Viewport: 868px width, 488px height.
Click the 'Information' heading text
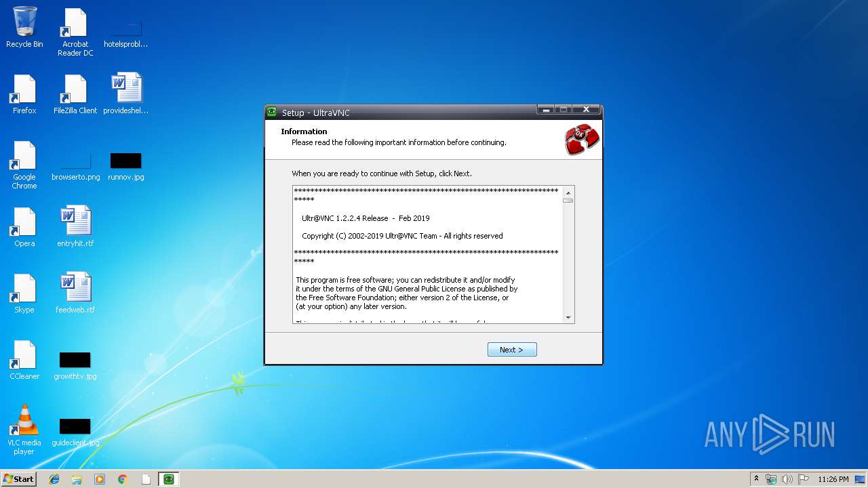(304, 131)
